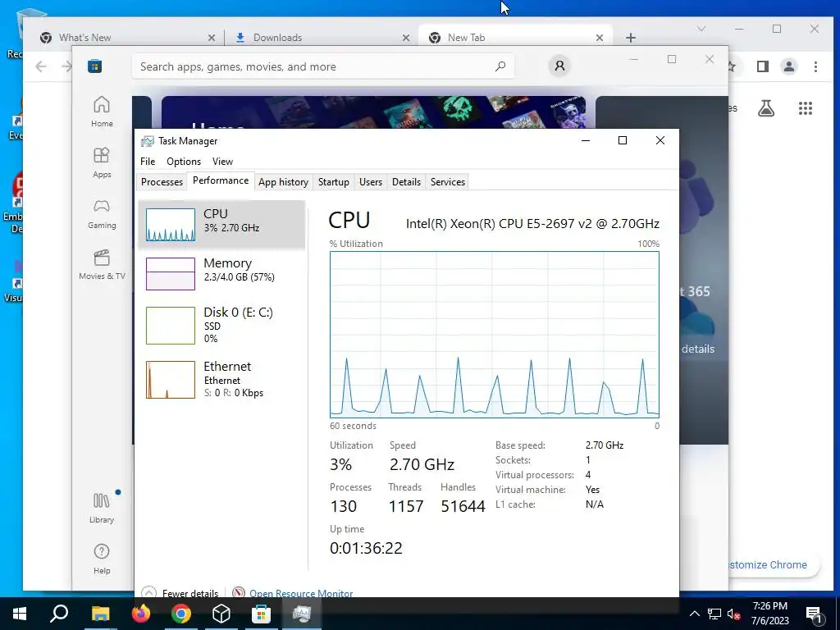The image size is (840, 630).
Task: Click the Store search magnifier icon
Action: (500, 66)
